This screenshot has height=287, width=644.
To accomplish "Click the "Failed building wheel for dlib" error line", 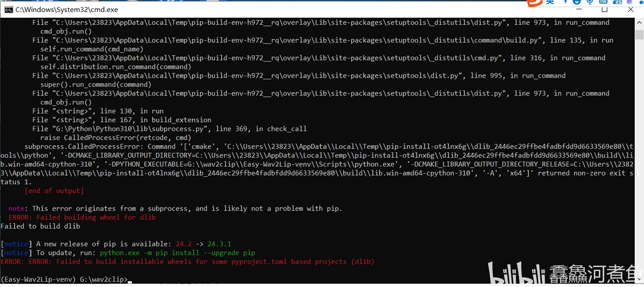I will (82, 217).
